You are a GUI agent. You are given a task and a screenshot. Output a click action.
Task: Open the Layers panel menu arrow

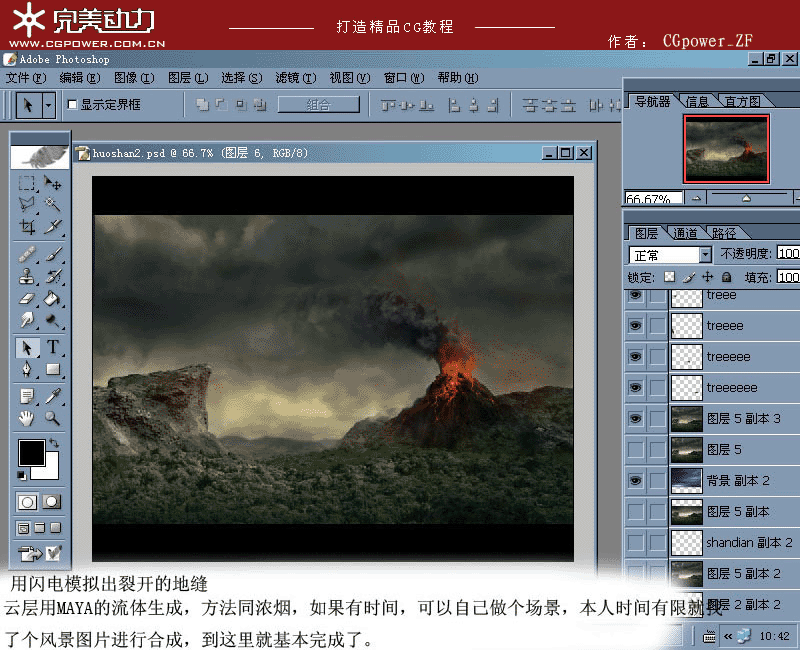pyautogui.click(x=793, y=233)
